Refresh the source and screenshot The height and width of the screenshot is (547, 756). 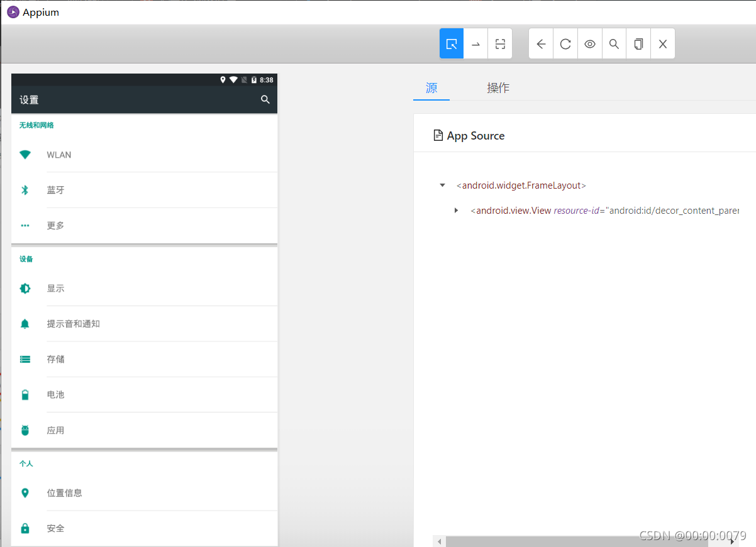pos(565,43)
